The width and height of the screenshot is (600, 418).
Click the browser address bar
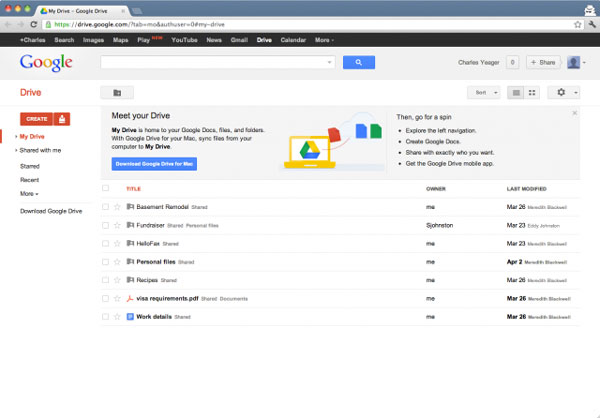[x=310, y=24]
